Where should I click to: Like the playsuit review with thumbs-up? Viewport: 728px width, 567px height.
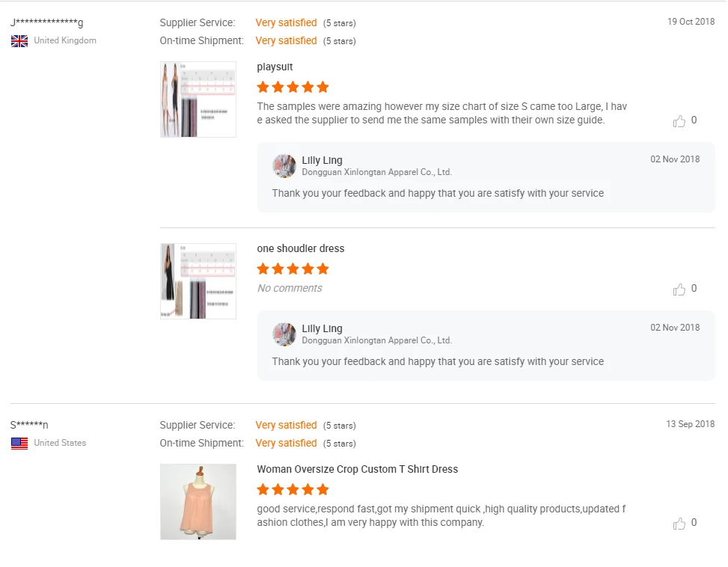(x=679, y=121)
